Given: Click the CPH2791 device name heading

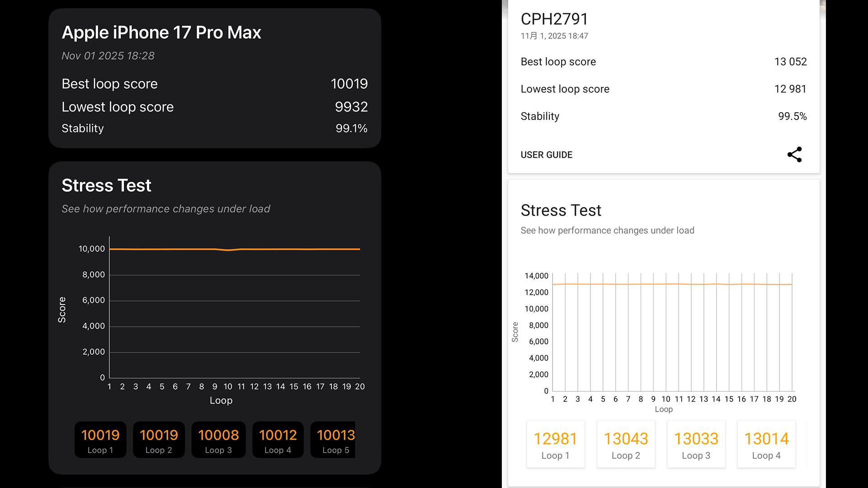Looking at the screenshot, I should [x=554, y=19].
